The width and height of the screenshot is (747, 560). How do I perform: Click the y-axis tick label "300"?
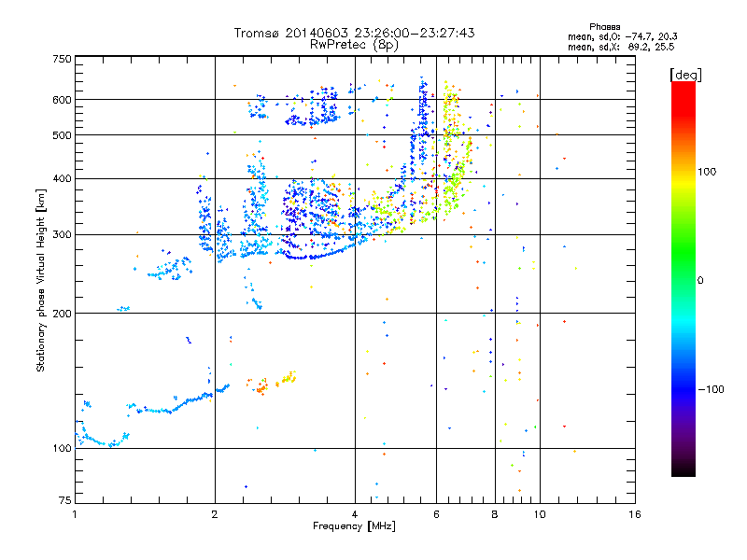tap(62, 234)
